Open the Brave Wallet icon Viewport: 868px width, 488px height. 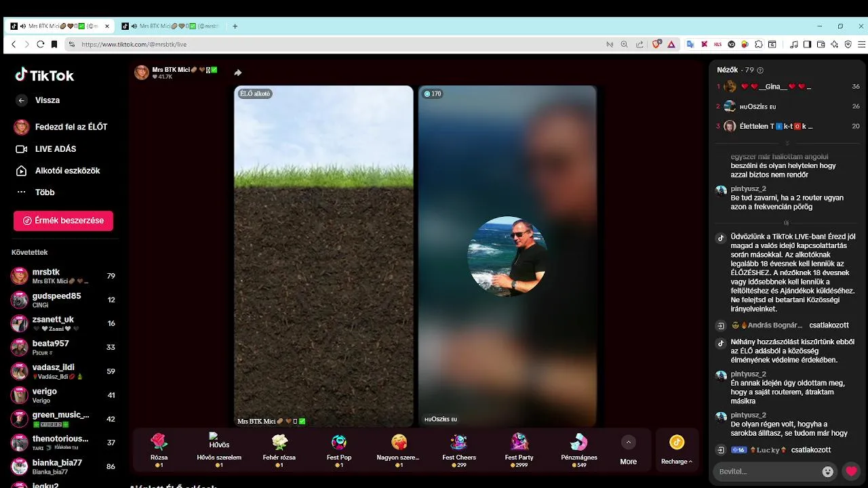821,44
